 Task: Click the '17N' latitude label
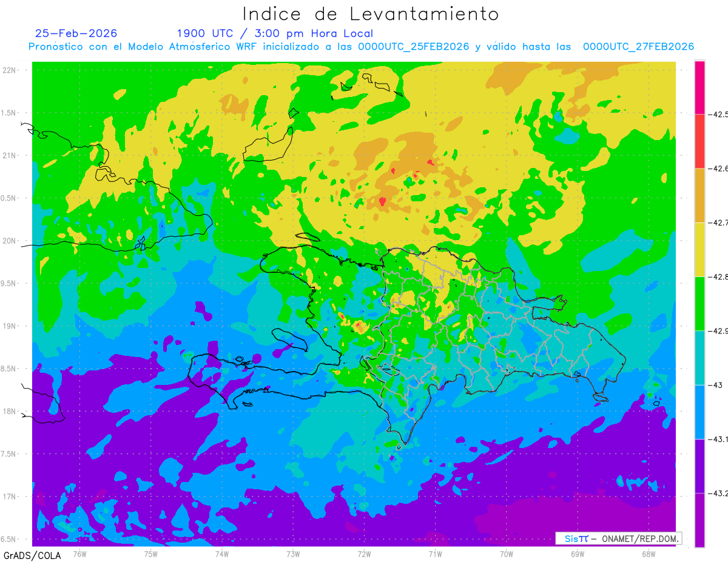(10, 497)
